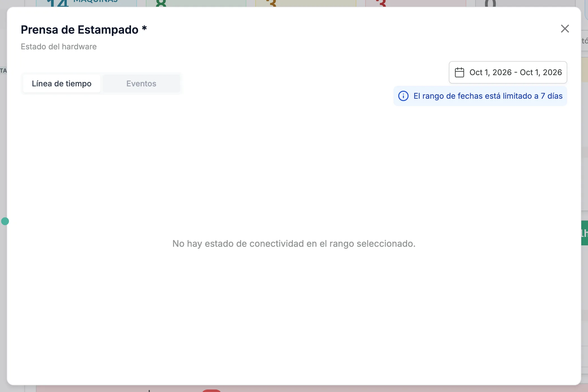Switch to the Eventos tab
588x392 pixels.
141,84
